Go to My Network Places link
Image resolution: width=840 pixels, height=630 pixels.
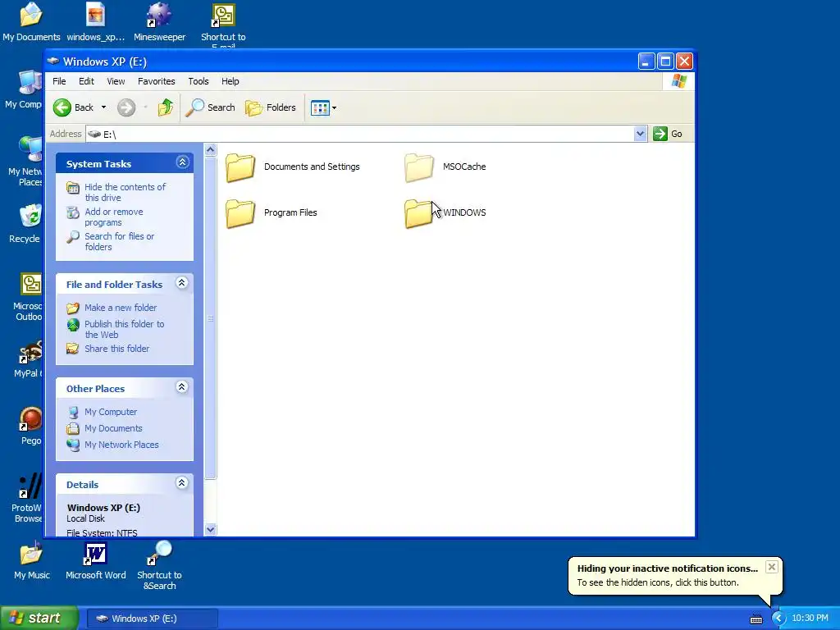121,445
